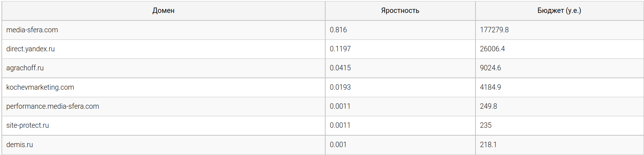Image resolution: width=644 pixels, height=155 pixels.
Task: Select the demis.ru domain cell
Action: pyautogui.click(x=20, y=145)
